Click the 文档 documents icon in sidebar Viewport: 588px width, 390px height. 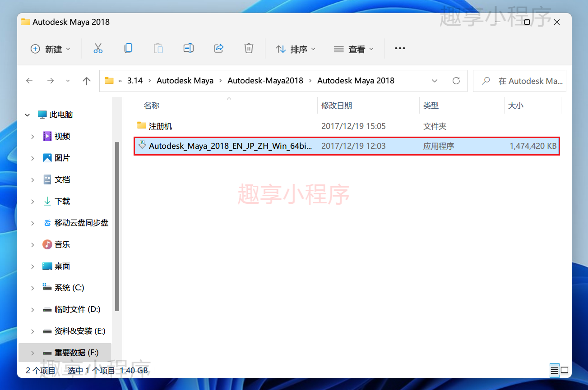[47, 179]
